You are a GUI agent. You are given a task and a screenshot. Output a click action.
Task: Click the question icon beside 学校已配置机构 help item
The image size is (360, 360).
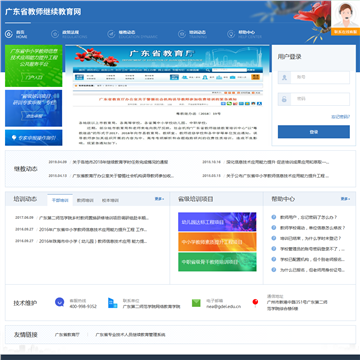point(274,259)
